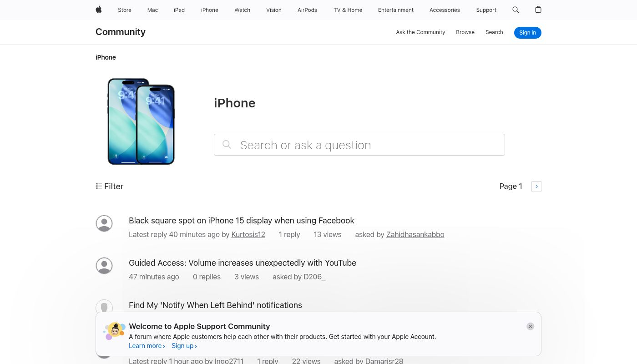The image size is (637, 364).
Task: Go to next page arrow beside Page 1
Action: pyautogui.click(x=536, y=187)
